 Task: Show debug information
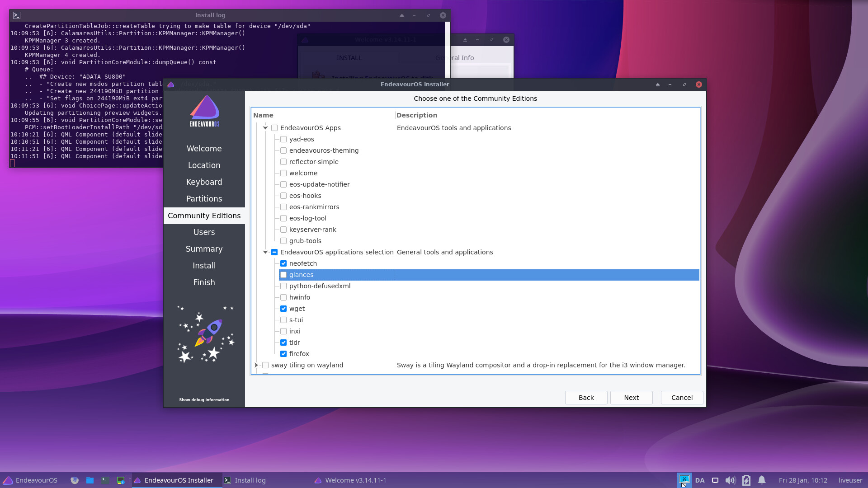tap(204, 400)
